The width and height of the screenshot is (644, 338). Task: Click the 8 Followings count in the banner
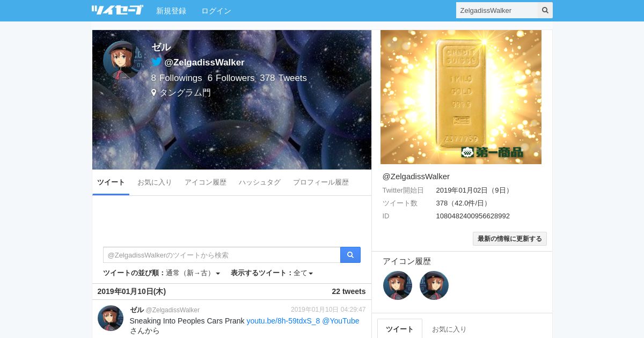[177, 78]
